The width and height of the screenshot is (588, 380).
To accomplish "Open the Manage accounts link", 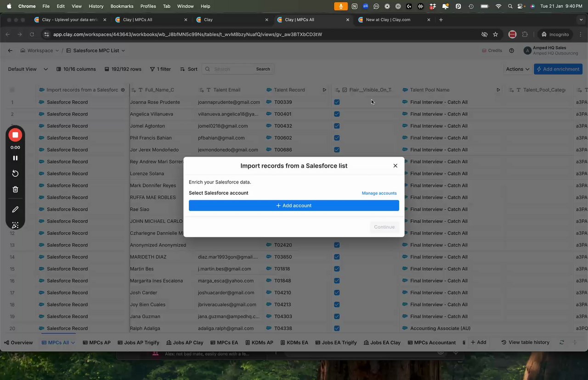I will [x=379, y=193].
